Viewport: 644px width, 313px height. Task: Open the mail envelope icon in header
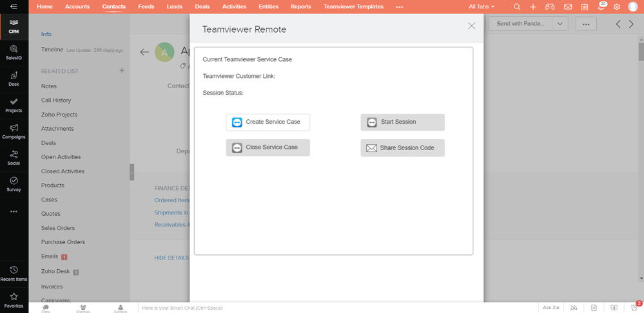click(567, 7)
